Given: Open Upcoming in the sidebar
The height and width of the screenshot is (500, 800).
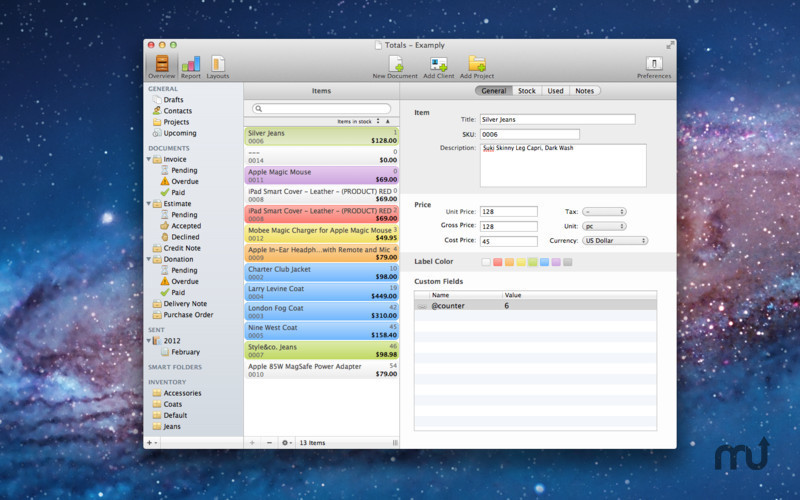Looking at the screenshot, I should tap(174, 133).
